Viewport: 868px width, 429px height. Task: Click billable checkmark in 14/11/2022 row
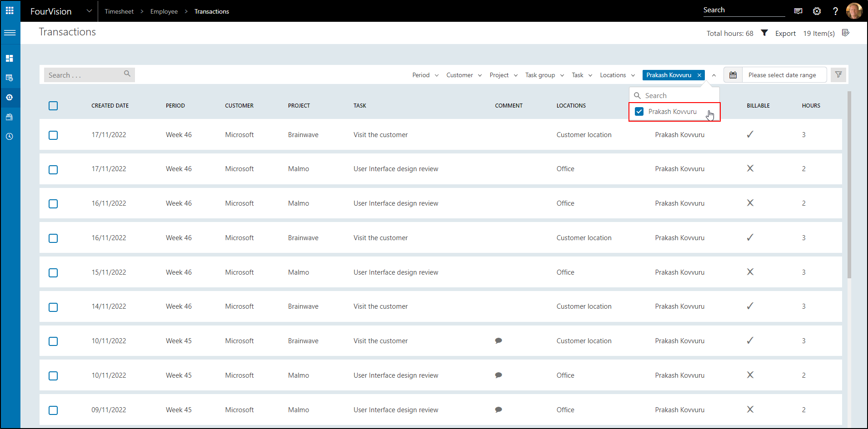750,306
